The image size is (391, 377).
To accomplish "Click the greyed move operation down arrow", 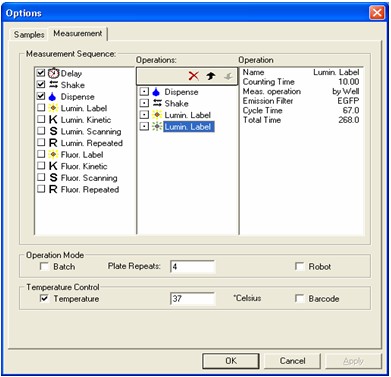I will click(228, 76).
